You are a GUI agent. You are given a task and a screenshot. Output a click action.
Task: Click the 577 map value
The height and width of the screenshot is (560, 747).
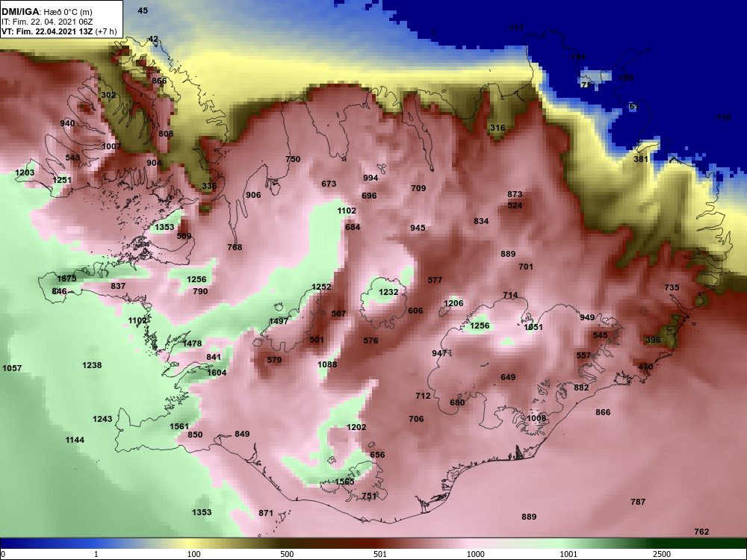[x=435, y=280]
